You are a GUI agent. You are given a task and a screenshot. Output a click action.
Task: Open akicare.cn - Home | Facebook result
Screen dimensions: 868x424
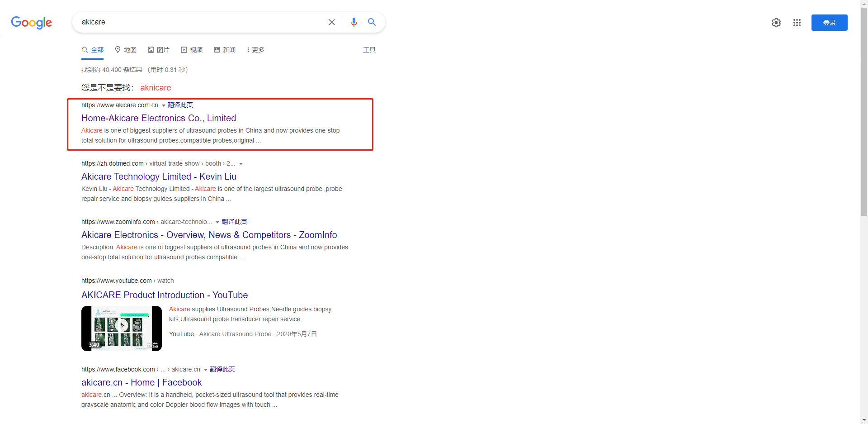[142, 382]
